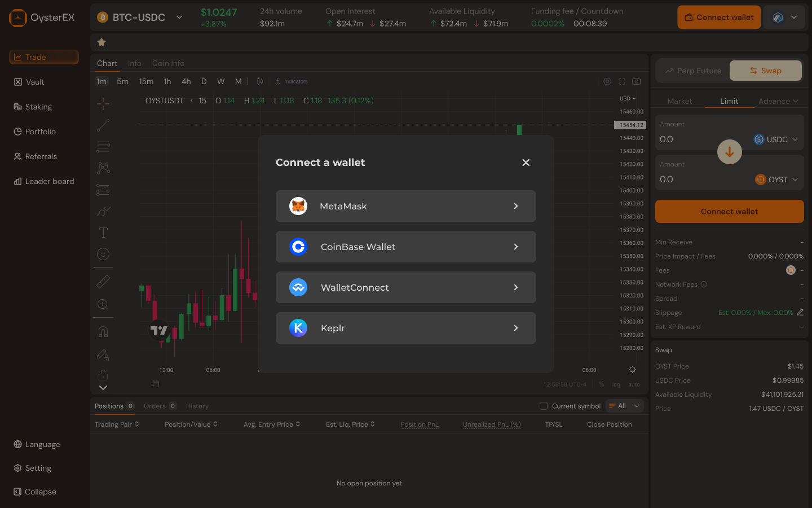Select the 4h timeframe
812x508 pixels.
point(186,81)
